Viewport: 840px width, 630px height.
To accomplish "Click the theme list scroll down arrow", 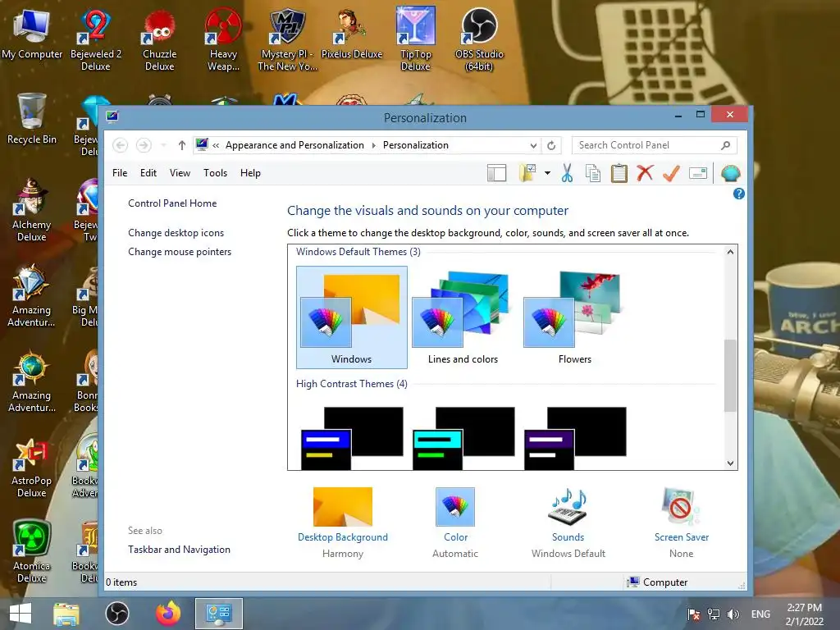I will (730, 463).
